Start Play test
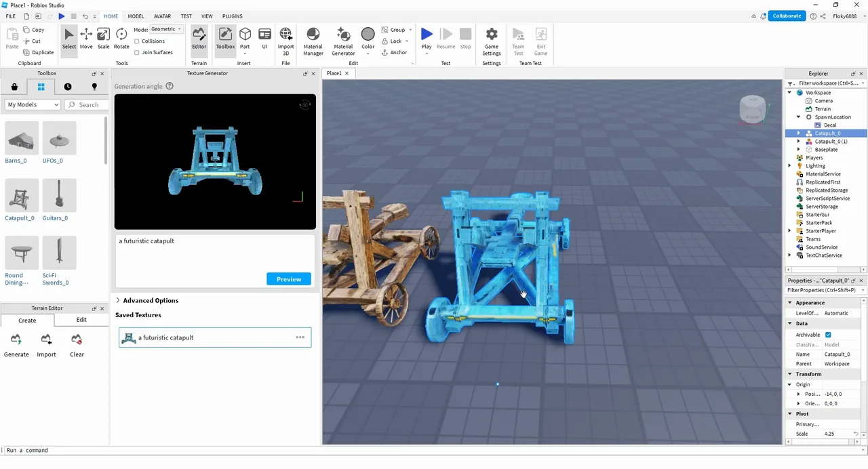 (x=427, y=39)
